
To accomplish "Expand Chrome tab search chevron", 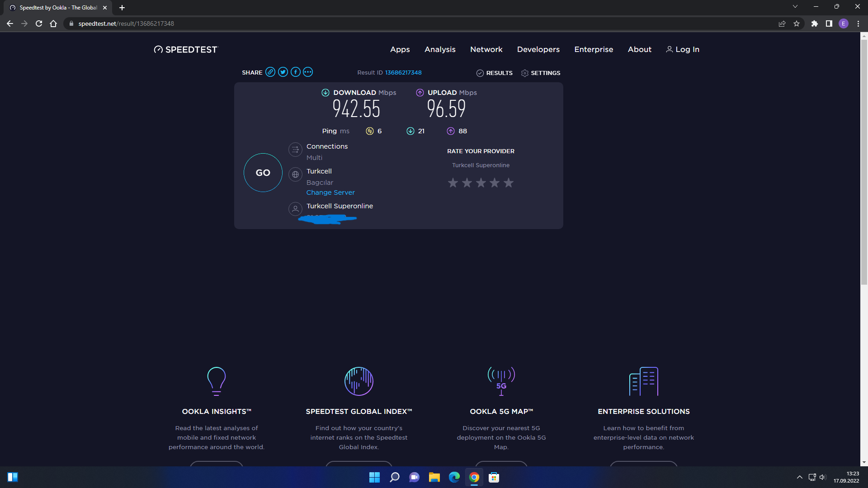I will pos(795,7).
